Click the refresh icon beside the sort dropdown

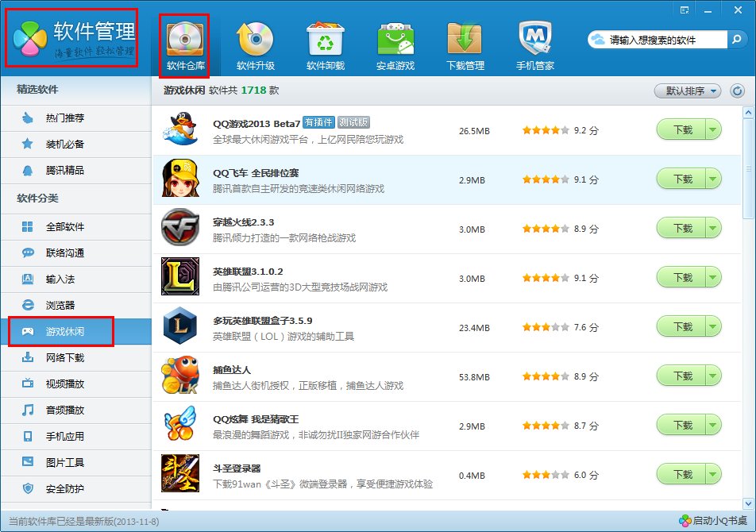click(x=737, y=91)
